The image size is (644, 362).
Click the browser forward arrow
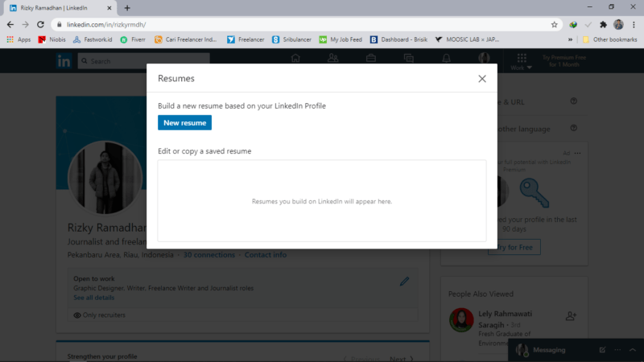[26, 25]
